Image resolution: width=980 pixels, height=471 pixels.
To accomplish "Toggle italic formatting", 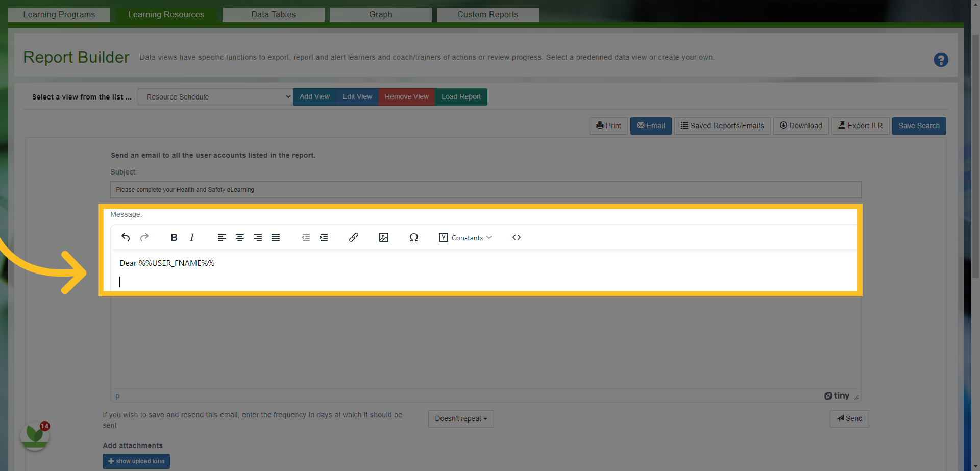I will (192, 237).
